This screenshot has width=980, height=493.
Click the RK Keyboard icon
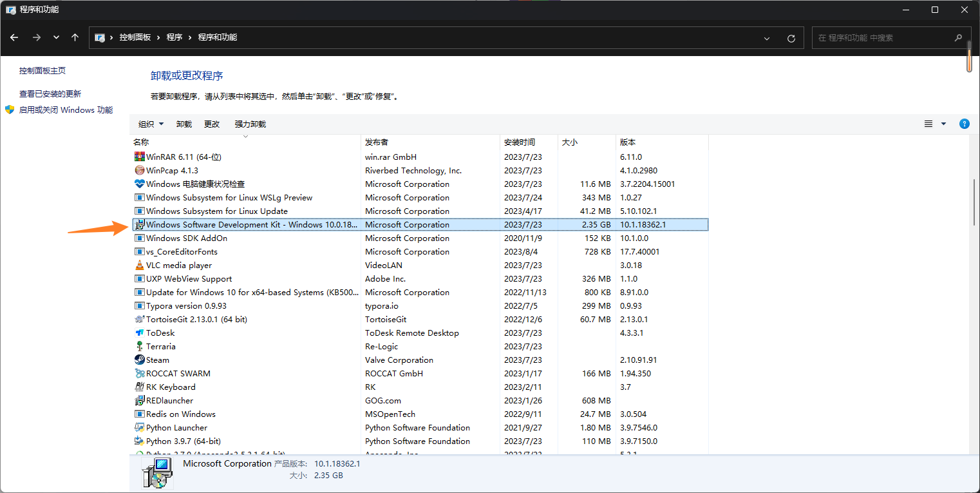tap(140, 387)
